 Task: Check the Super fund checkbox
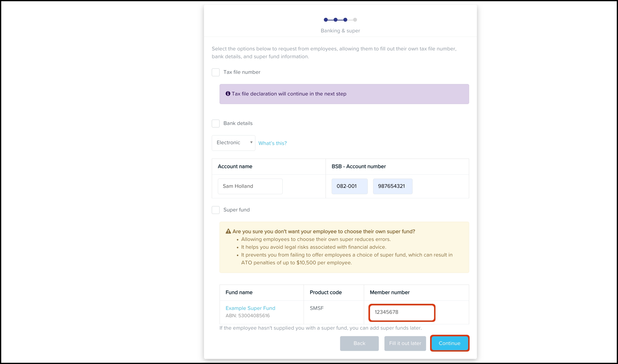click(215, 210)
